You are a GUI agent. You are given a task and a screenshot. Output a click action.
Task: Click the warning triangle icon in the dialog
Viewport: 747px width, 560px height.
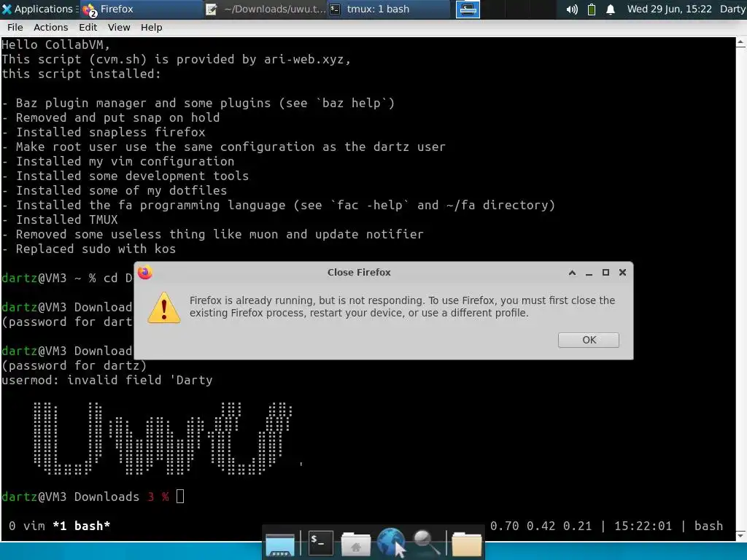(164, 308)
